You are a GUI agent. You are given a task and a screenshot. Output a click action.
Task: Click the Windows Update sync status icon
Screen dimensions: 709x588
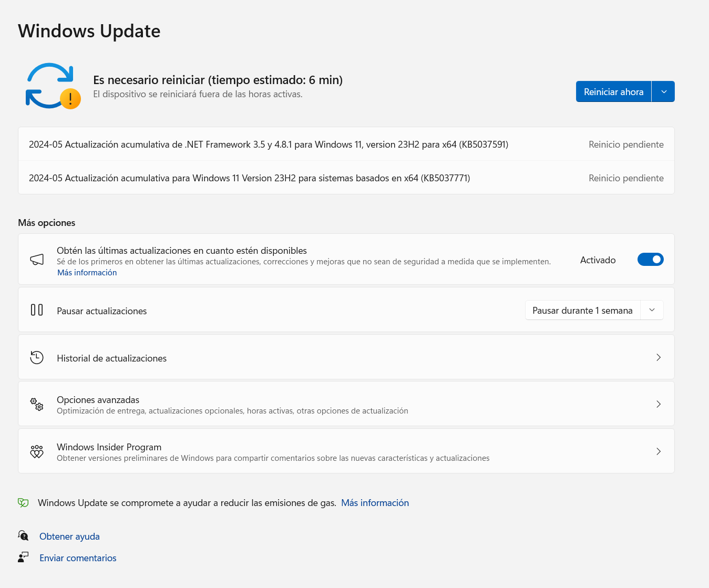click(x=52, y=86)
